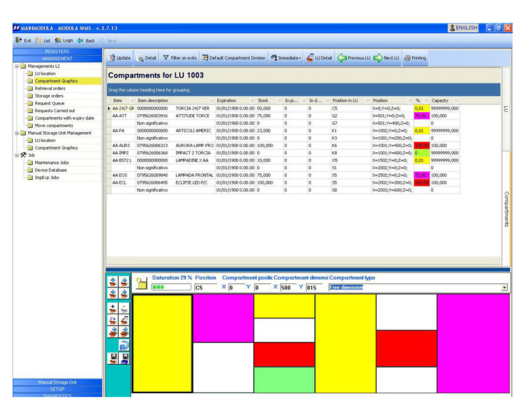Image resolution: width=525 pixels, height=420 pixels.
Task: Select Retrieval orders in the tree
Action: [x=50, y=89]
